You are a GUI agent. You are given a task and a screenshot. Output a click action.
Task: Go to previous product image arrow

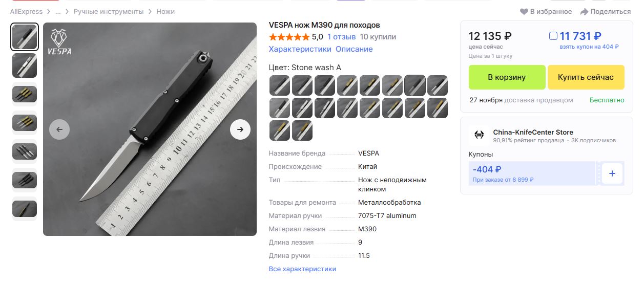tap(59, 129)
